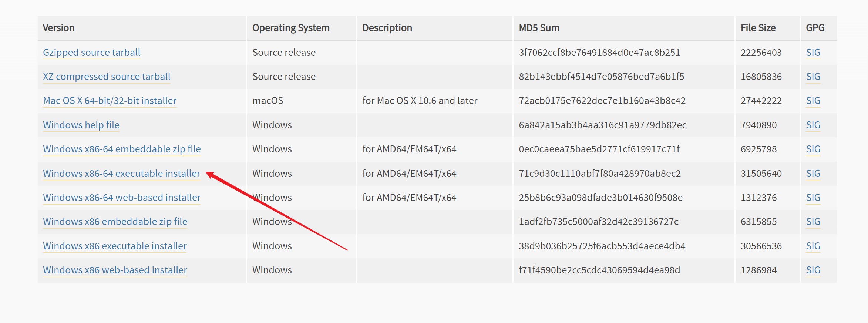Open SIG for XZ compressed tarball row
Image resolution: width=868 pixels, height=323 pixels.
tap(813, 77)
